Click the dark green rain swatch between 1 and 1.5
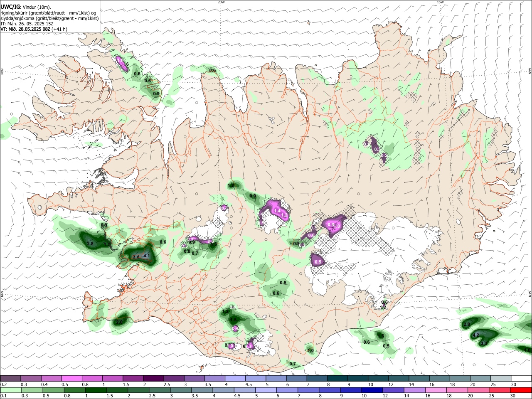This screenshot has height=399, width=532. (96, 390)
